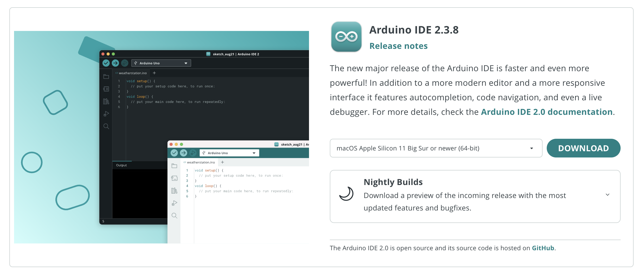Image resolution: width=644 pixels, height=277 pixels.
Task: Click the Upload arrow icon in the toolbar
Action: coord(115,63)
